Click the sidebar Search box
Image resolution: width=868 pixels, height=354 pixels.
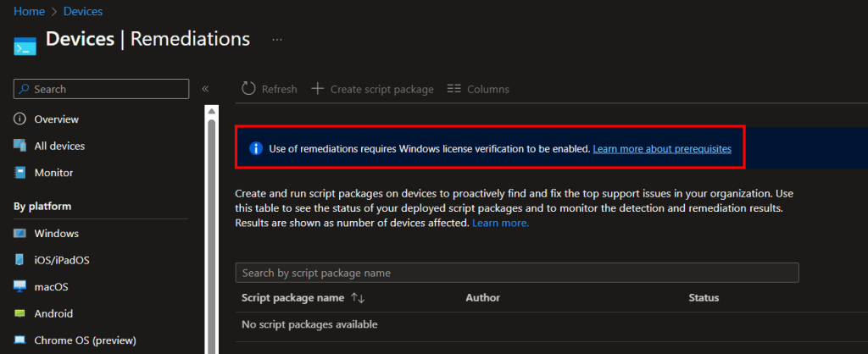tap(102, 89)
